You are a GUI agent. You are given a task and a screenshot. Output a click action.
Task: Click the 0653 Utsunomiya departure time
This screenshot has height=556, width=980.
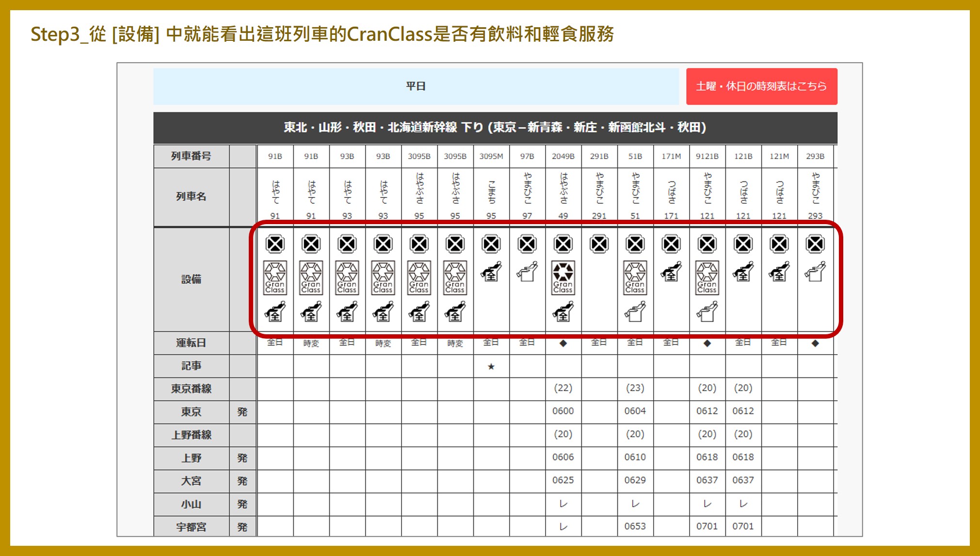pyautogui.click(x=635, y=526)
